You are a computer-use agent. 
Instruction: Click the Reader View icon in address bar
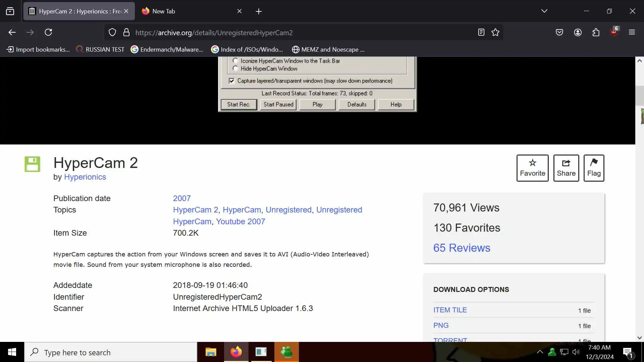click(481, 32)
